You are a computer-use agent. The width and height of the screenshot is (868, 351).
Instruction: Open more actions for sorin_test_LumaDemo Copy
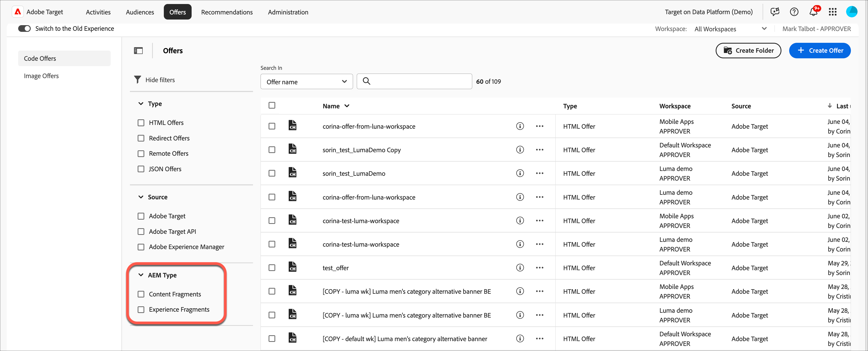pos(539,150)
